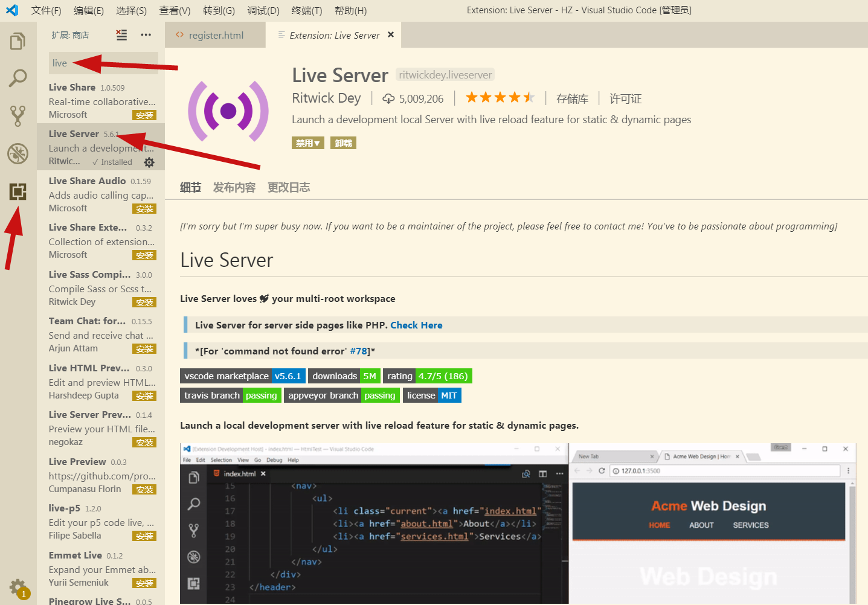Viewport: 868px width, 605px height.
Task: Open the 文件 menu
Action: pyautogui.click(x=47, y=10)
